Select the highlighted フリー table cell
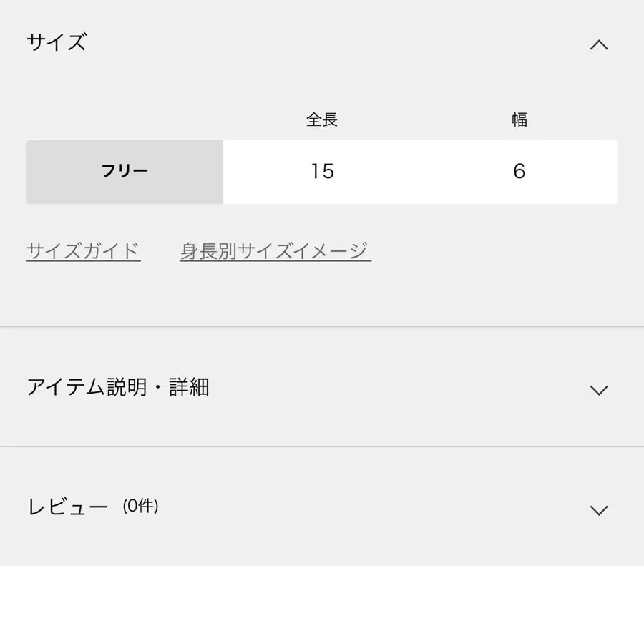The image size is (644, 644). click(x=125, y=172)
